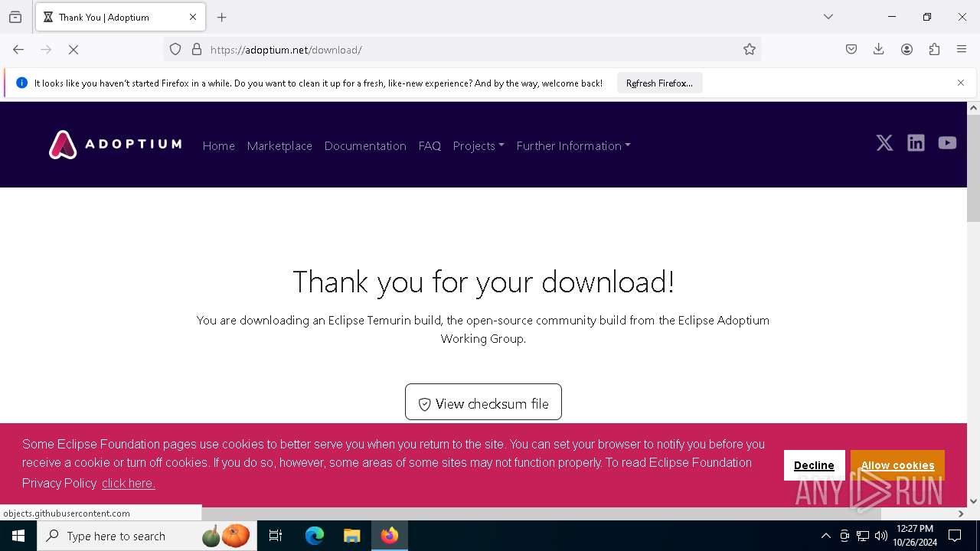Open network status tray icon
This screenshot has height=551, width=980.
click(863, 536)
